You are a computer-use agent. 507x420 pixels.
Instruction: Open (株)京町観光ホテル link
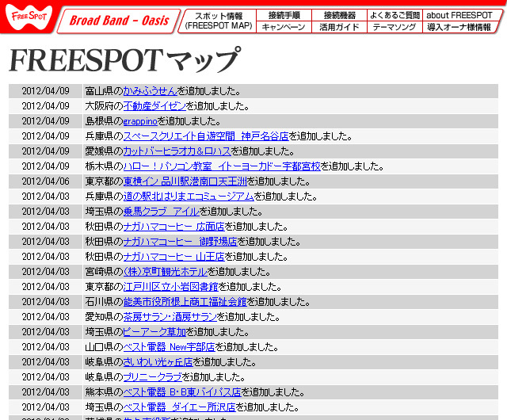(166, 272)
